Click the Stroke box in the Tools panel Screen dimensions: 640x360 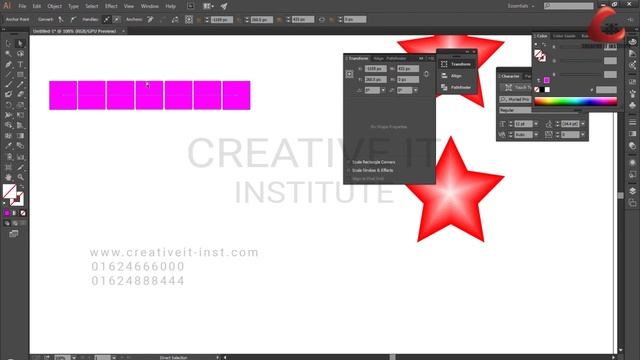point(18,200)
